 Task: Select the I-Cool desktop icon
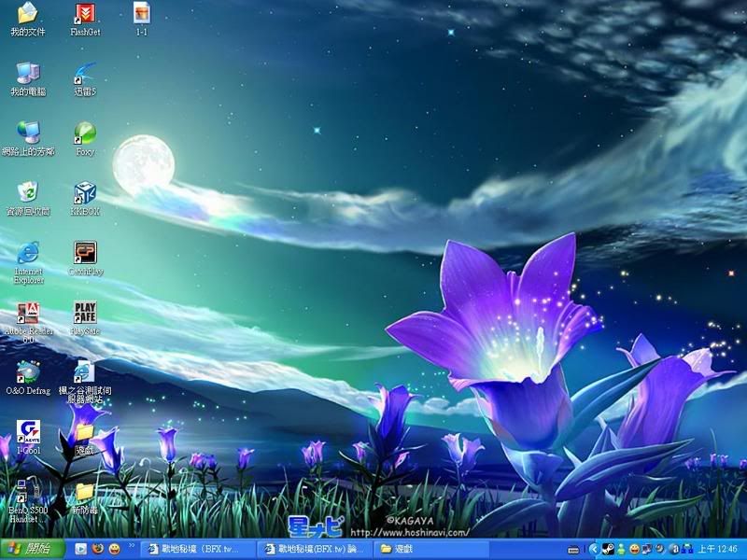tap(28, 431)
